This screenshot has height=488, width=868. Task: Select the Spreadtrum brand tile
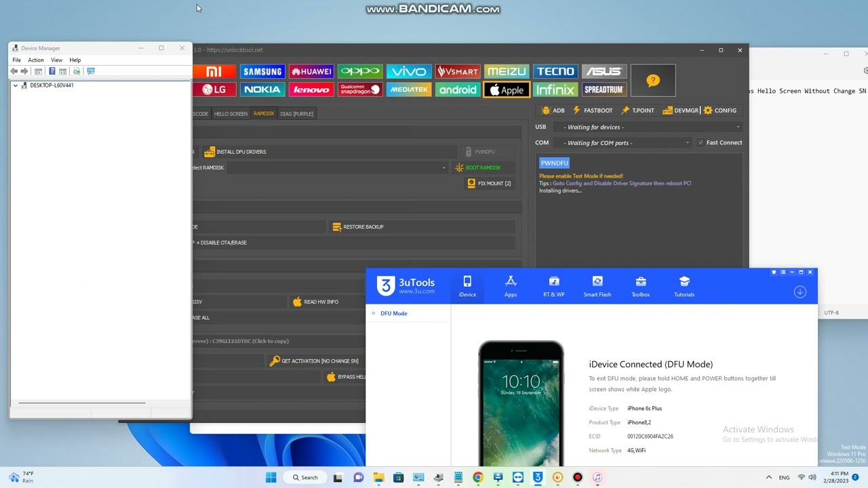coord(604,89)
